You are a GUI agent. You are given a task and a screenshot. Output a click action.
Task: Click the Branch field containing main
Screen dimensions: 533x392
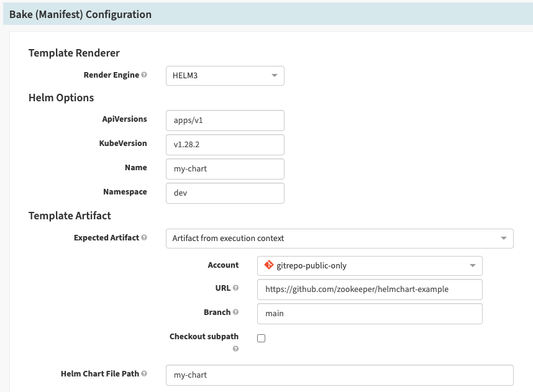point(369,314)
